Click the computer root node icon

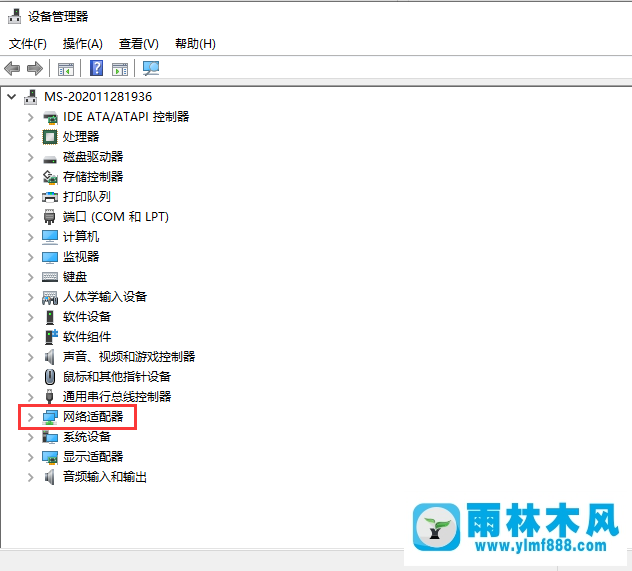[31, 97]
